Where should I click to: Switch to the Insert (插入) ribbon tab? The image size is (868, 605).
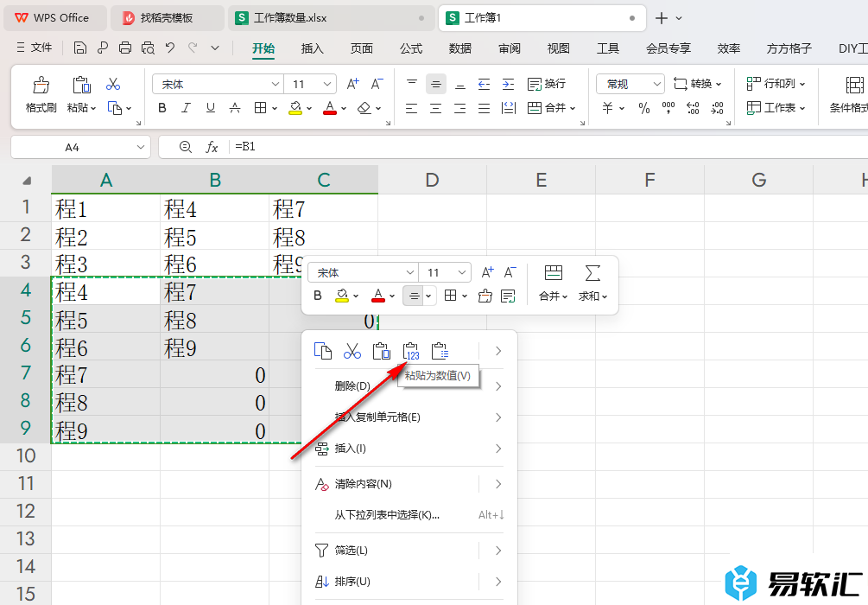[312, 48]
